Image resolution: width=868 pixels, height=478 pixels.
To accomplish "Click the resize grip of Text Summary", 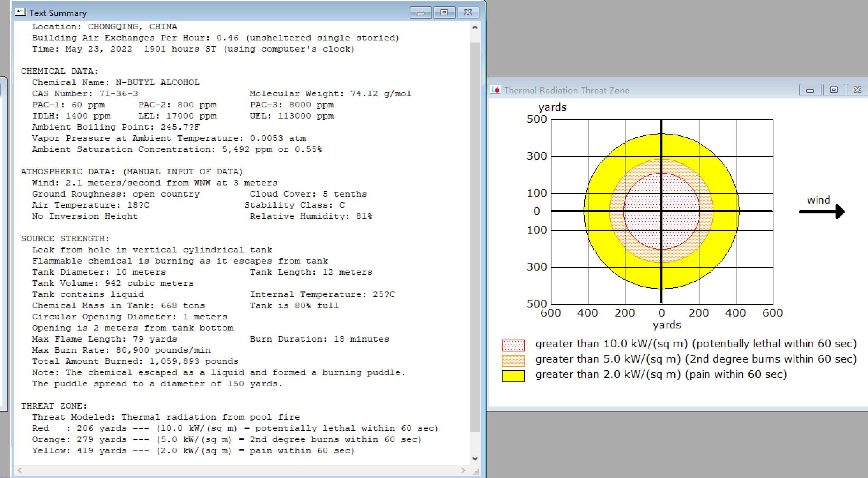I will (x=476, y=472).
